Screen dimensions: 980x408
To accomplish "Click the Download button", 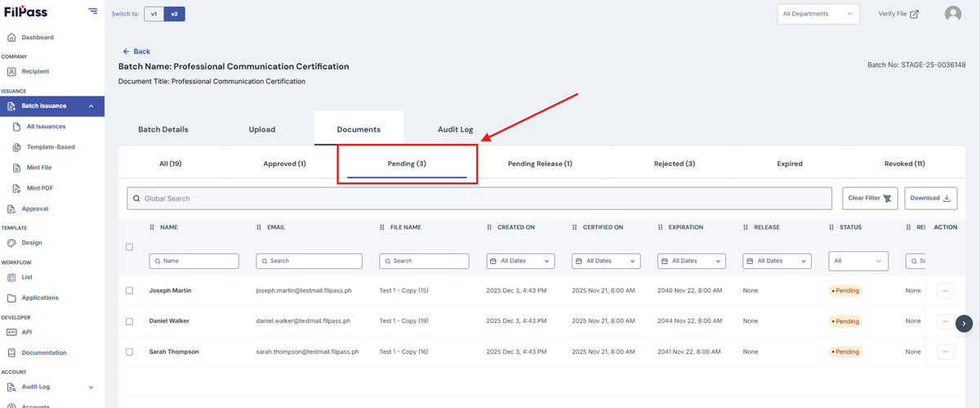I will [931, 199].
